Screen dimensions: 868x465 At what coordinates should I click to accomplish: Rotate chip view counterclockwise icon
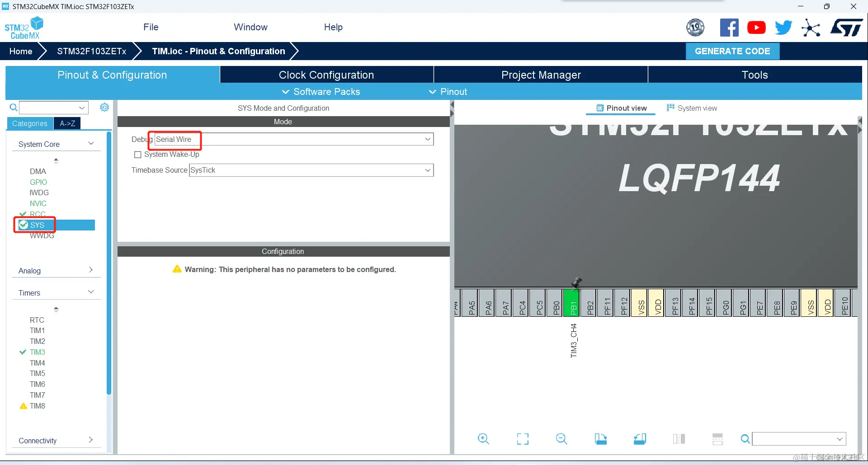click(640, 439)
